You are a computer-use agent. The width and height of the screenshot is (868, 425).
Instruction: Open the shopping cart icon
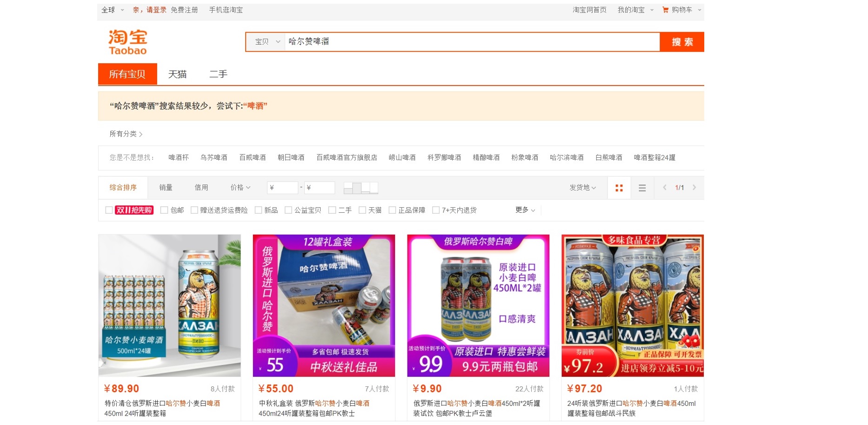coord(665,10)
